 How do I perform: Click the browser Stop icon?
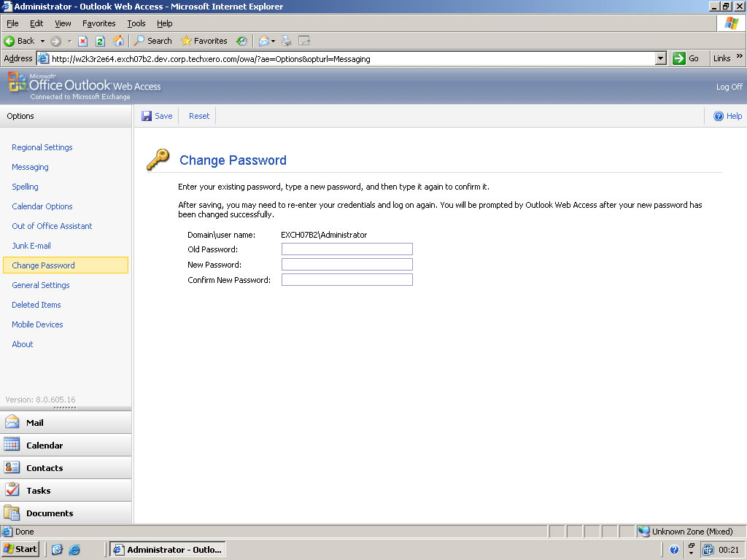pyautogui.click(x=83, y=41)
